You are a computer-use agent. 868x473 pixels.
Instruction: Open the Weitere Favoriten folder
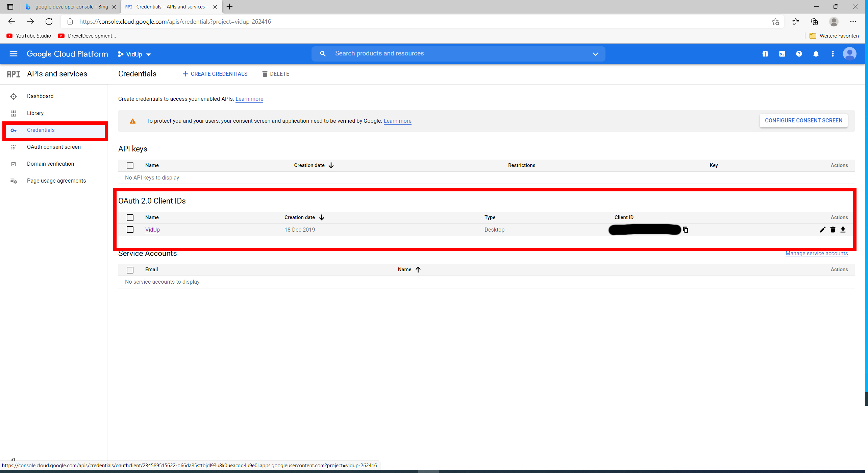click(834, 36)
